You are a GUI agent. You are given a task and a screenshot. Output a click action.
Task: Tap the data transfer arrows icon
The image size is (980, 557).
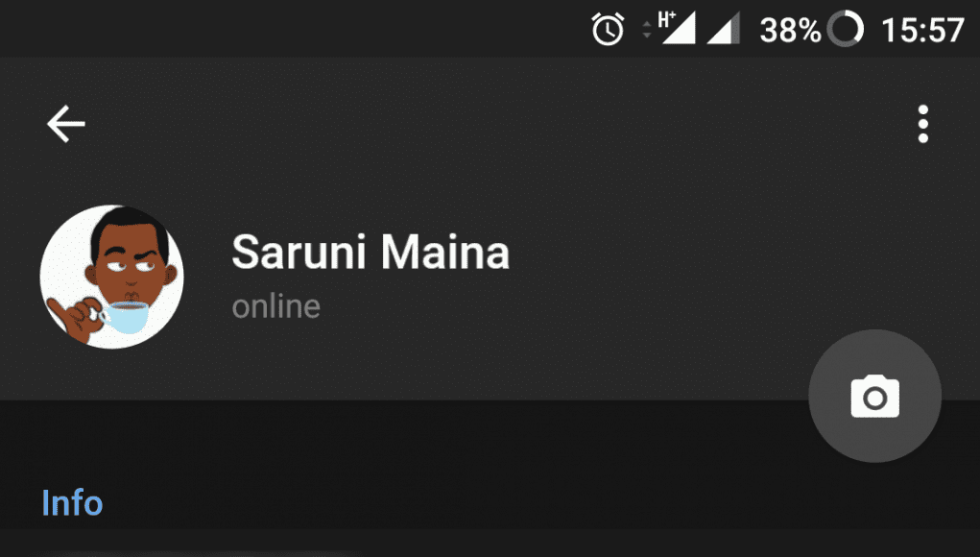click(x=647, y=29)
